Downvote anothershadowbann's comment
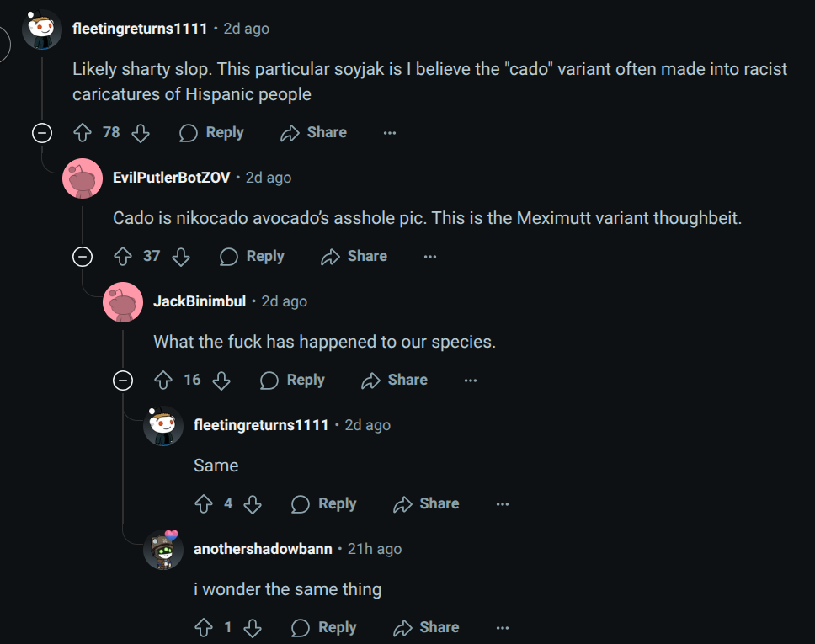The height and width of the screenshot is (644, 815). click(x=252, y=627)
